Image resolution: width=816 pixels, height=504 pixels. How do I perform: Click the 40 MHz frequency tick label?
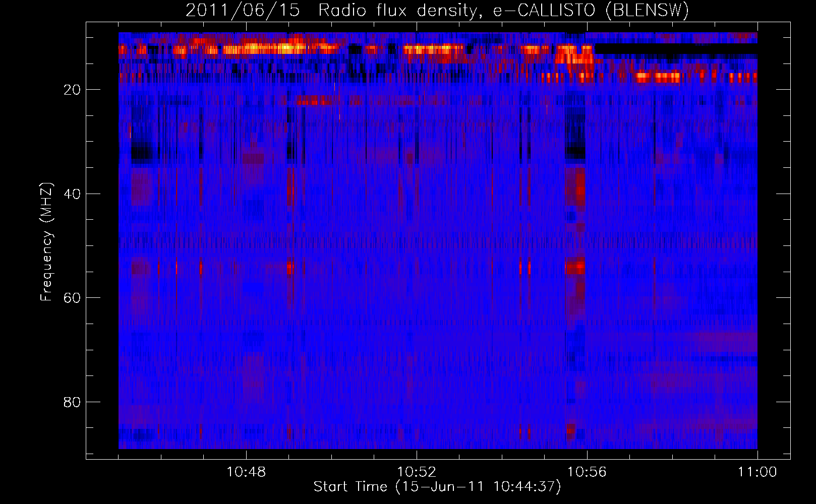72,194
